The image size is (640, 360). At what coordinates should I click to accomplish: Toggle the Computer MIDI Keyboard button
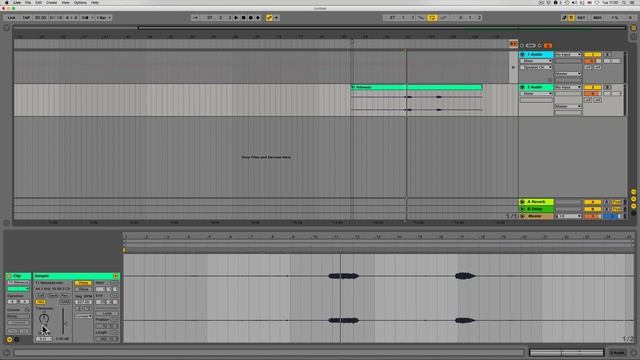click(571, 18)
